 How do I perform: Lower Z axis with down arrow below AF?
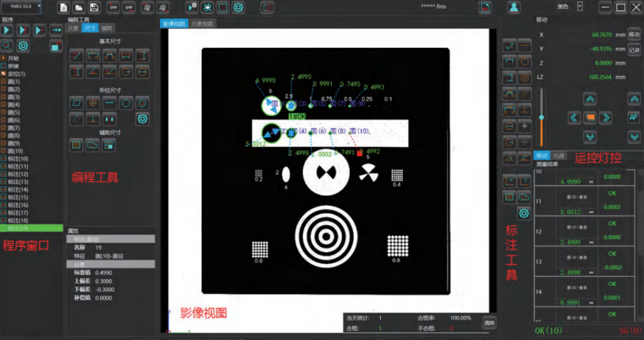(634, 136)
